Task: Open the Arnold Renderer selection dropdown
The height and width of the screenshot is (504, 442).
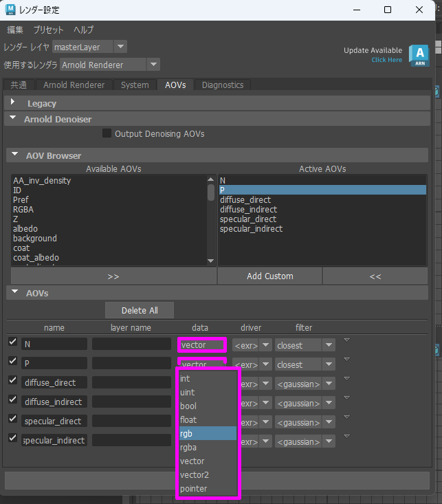Action: click(110, 65)
